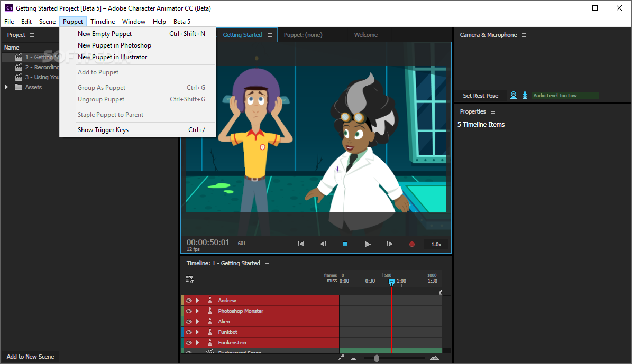Open the Camera & Microphone panel menu
Screen dimensions: 632x364
[524, 35]
